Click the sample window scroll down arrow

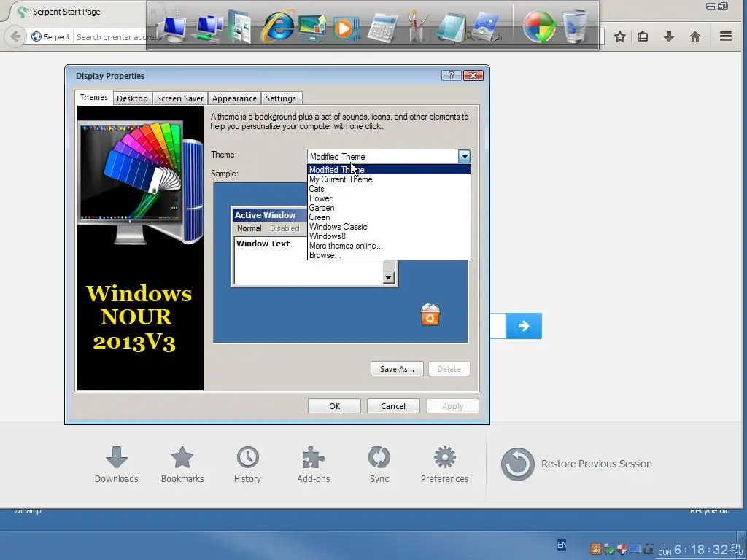(388, 277)
